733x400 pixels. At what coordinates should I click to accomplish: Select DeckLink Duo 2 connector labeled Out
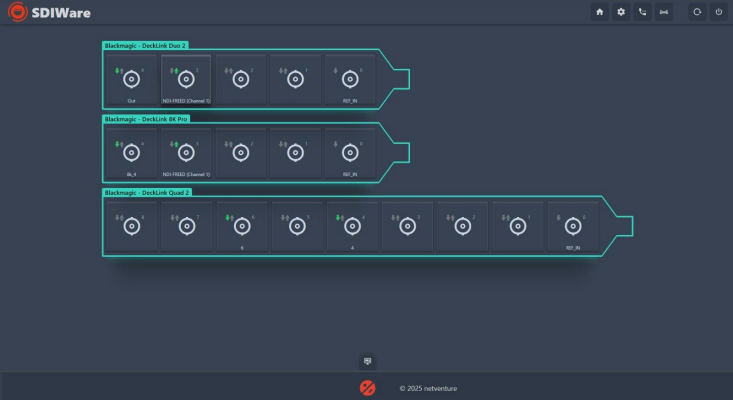click(x=131, y=79)
